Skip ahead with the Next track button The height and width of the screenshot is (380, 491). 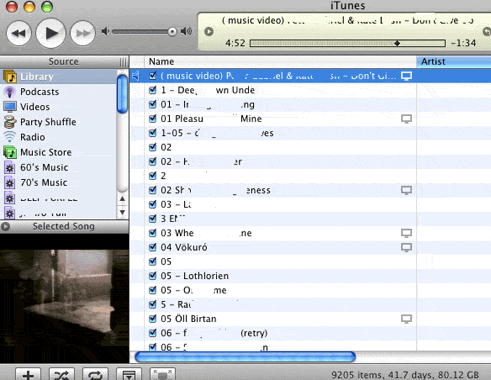[83, 33]
